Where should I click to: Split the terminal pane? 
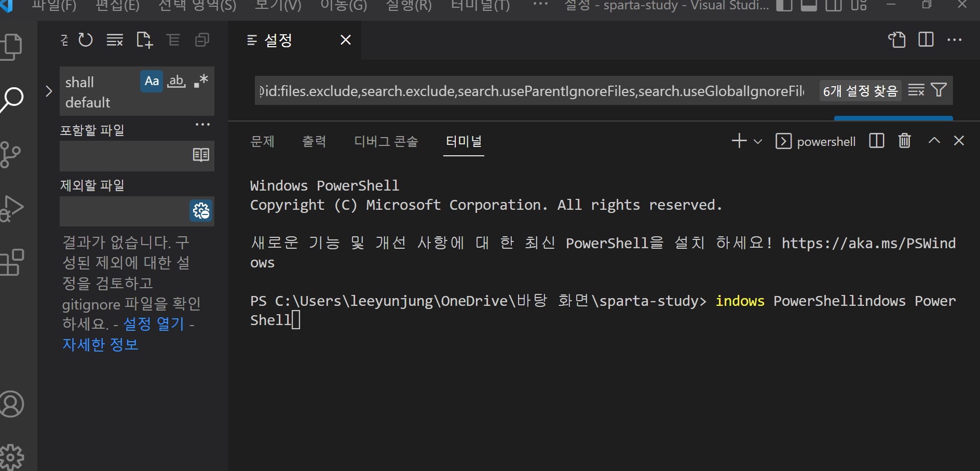[x=877, y=141]
